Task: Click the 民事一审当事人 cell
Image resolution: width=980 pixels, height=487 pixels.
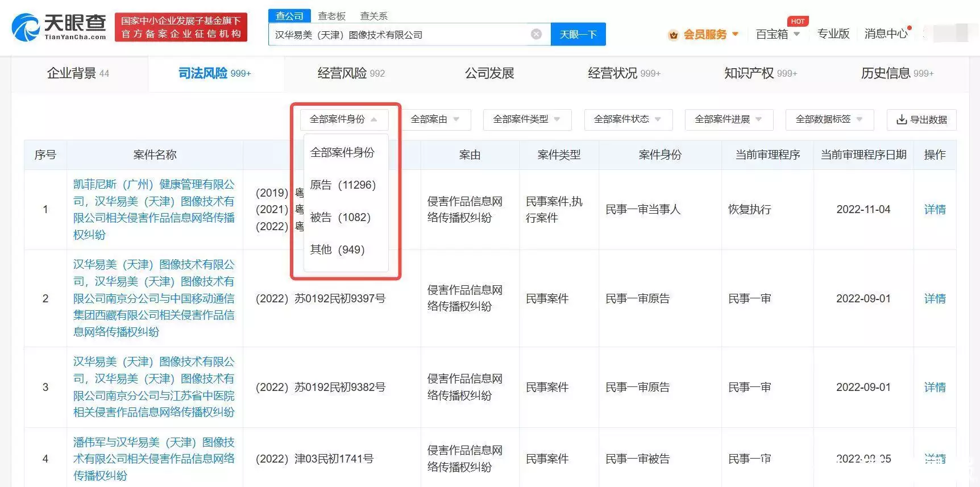Action: (x=643, y=209)
